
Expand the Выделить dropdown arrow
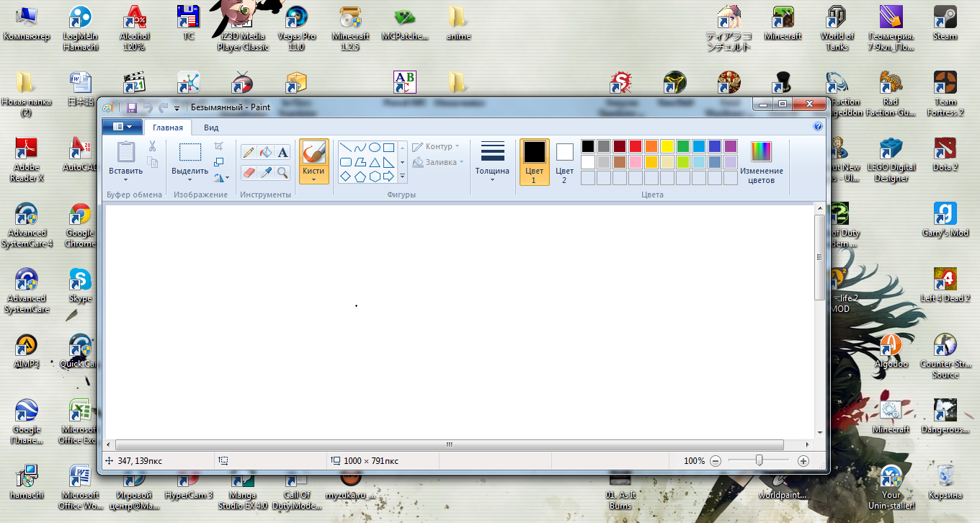point(190,180)
